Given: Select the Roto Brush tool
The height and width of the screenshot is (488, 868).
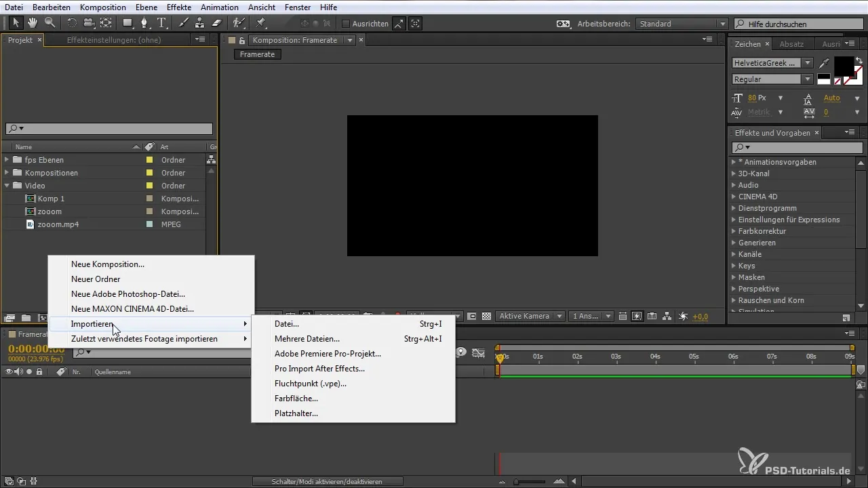Looking at the screenshot, I should tap(239, 23).
